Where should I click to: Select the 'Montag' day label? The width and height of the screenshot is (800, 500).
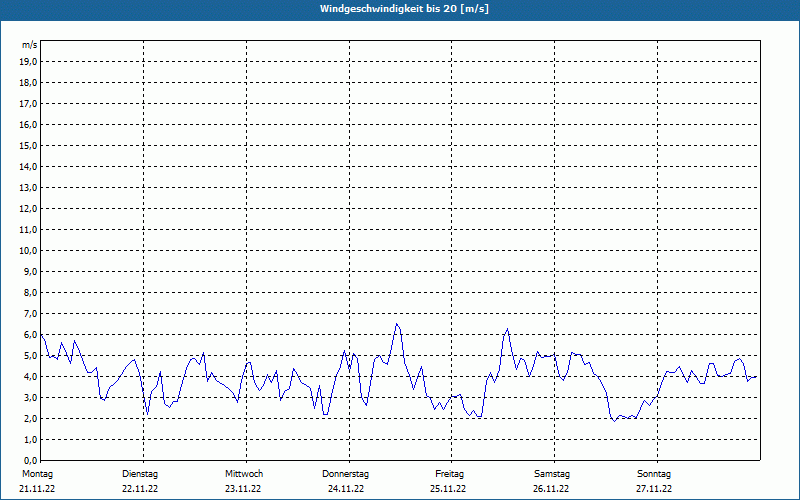(37, 474)
